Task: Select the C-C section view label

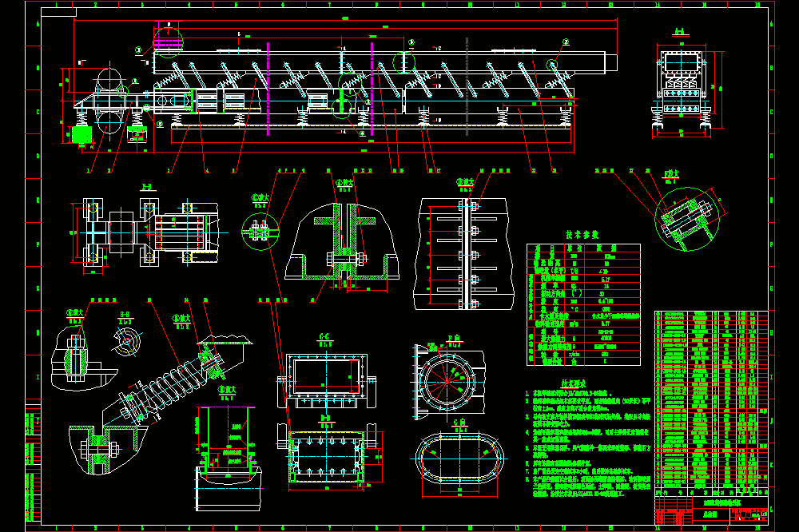Action: (324, 336)
